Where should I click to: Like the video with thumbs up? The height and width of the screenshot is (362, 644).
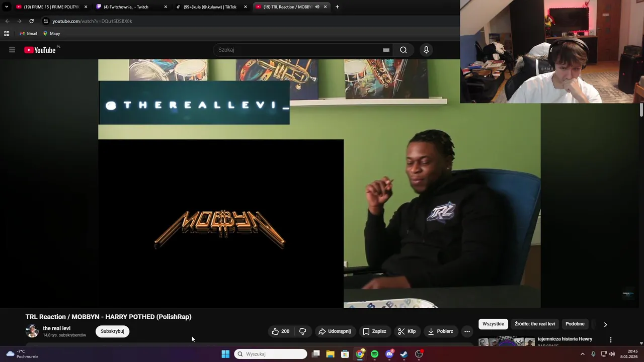[281, 331]
